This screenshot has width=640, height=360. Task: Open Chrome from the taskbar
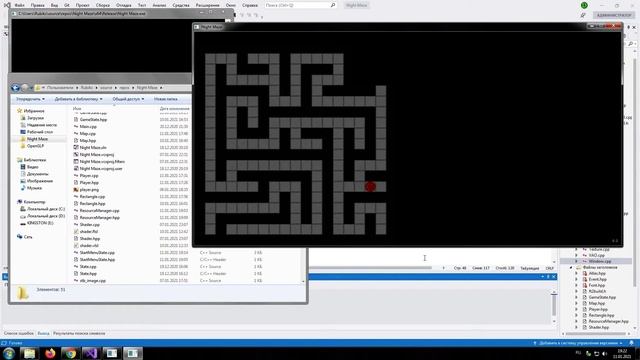click(x=71, y=353)
